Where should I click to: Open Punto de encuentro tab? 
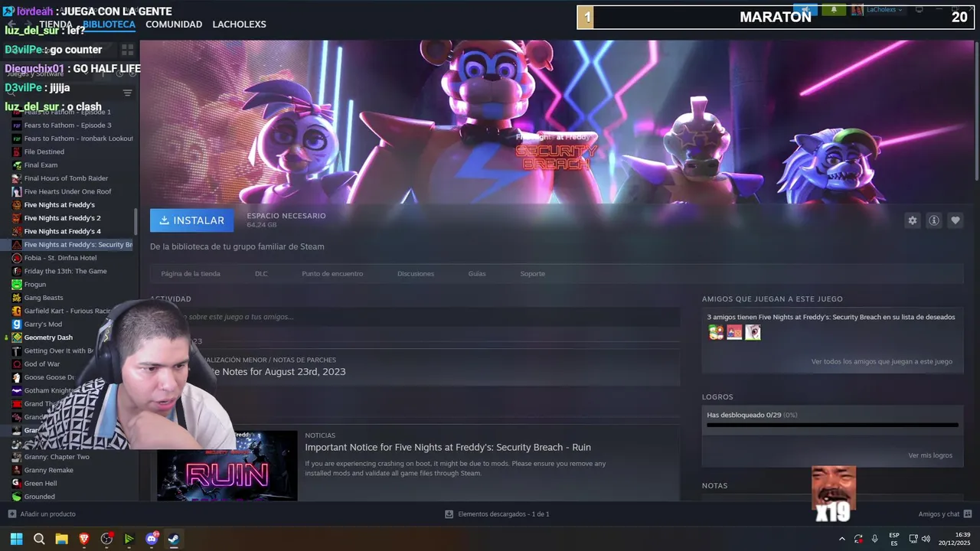[x=332, y=274]
